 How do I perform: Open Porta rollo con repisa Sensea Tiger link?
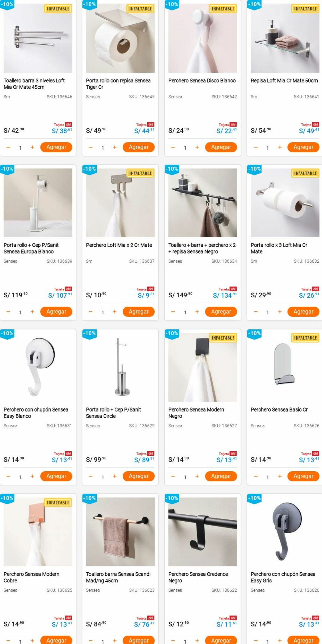point(118,84)
